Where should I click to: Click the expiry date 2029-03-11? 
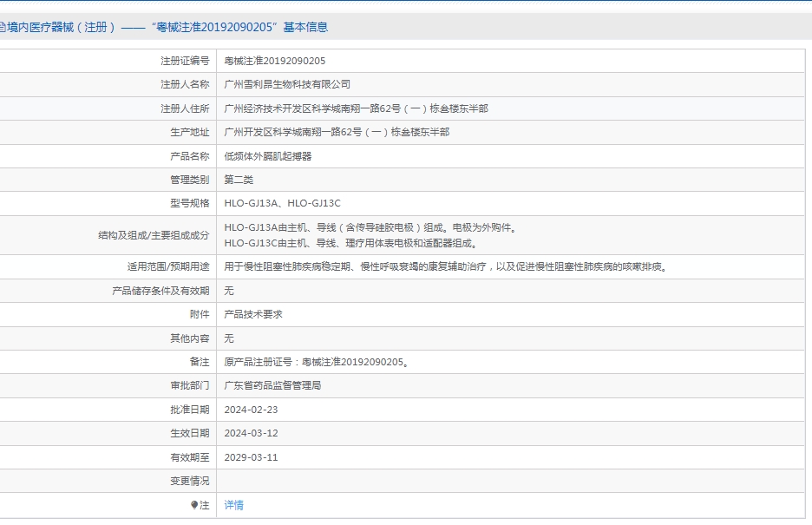coord(251,457)
